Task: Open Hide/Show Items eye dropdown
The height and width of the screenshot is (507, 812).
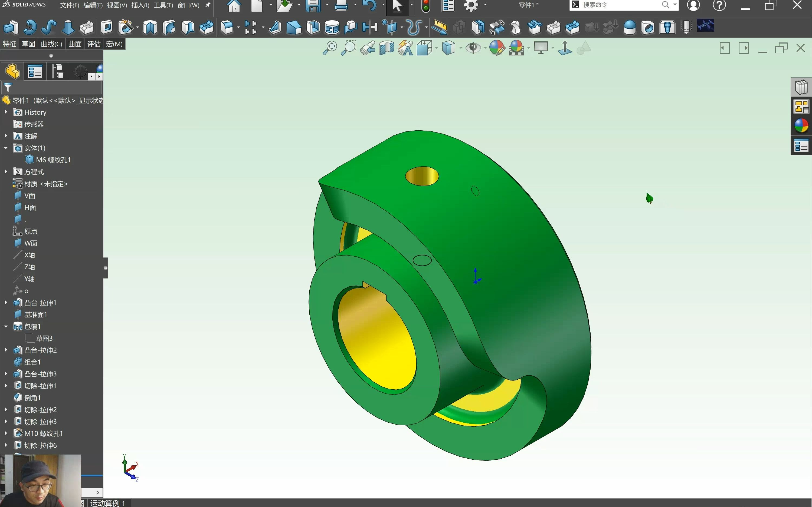Action: (x=486, y=48)
